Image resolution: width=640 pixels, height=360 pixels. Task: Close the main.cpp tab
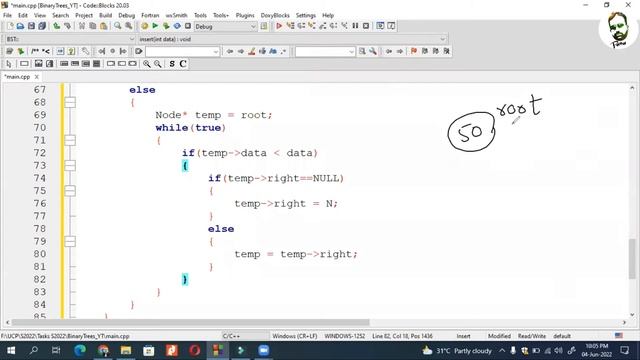[x=37, y=77]
